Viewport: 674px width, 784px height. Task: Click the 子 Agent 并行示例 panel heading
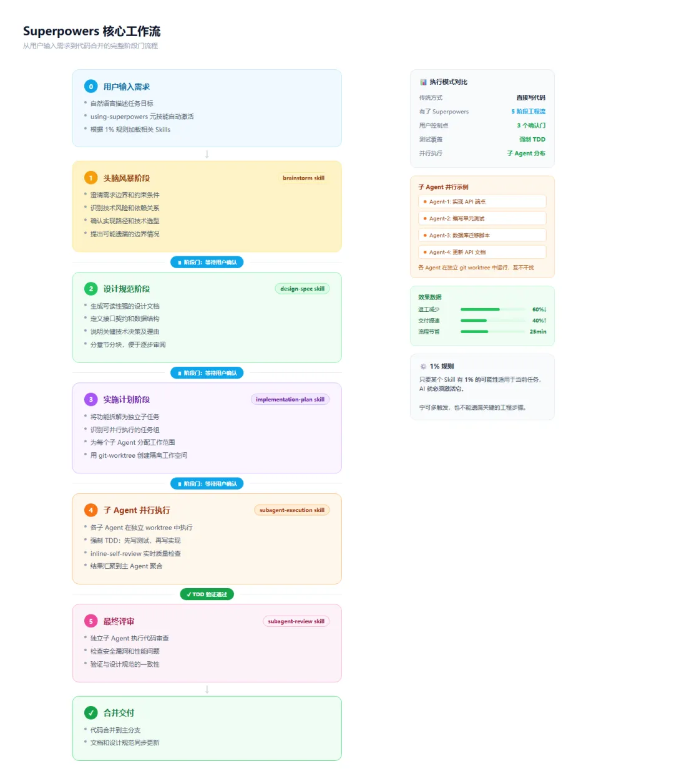coord(443,187)
